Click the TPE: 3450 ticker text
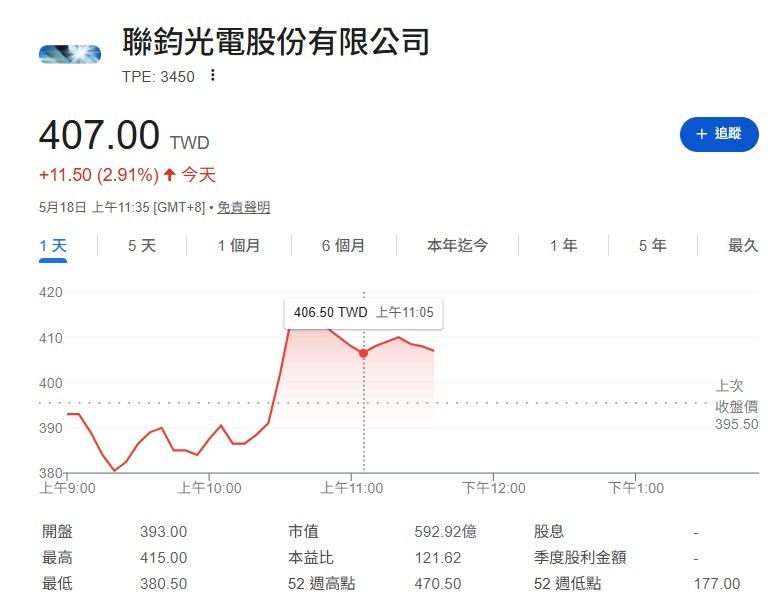Image resolution: width=776 pixels, height=612 pixels. click(x=158, y=77)
